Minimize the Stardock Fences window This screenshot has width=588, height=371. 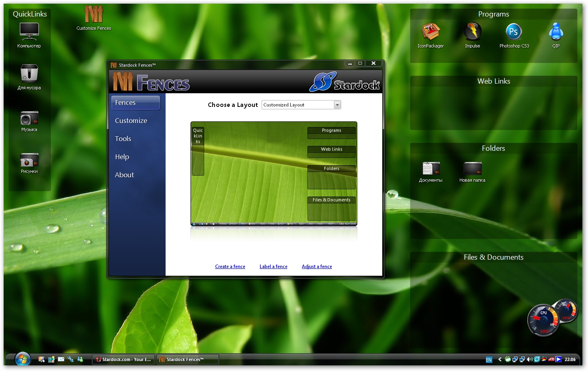pos(350,63)
